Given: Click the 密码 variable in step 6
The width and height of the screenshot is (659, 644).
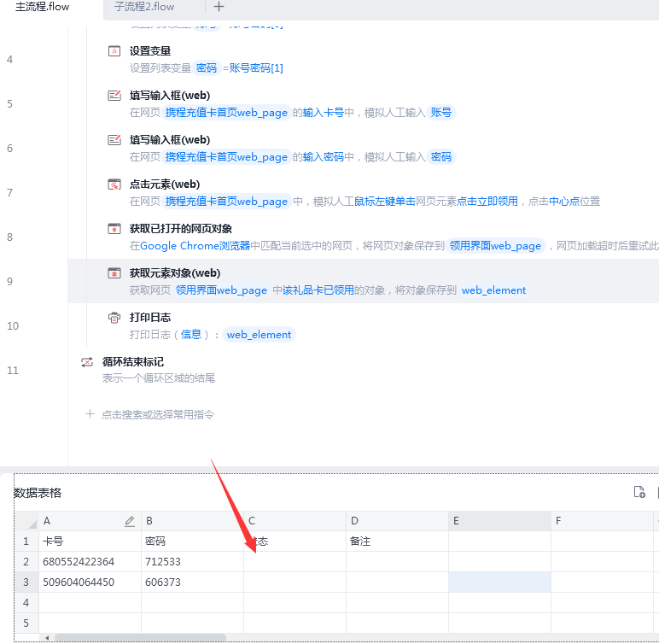Looking at the screenshot, I should 440,157.
